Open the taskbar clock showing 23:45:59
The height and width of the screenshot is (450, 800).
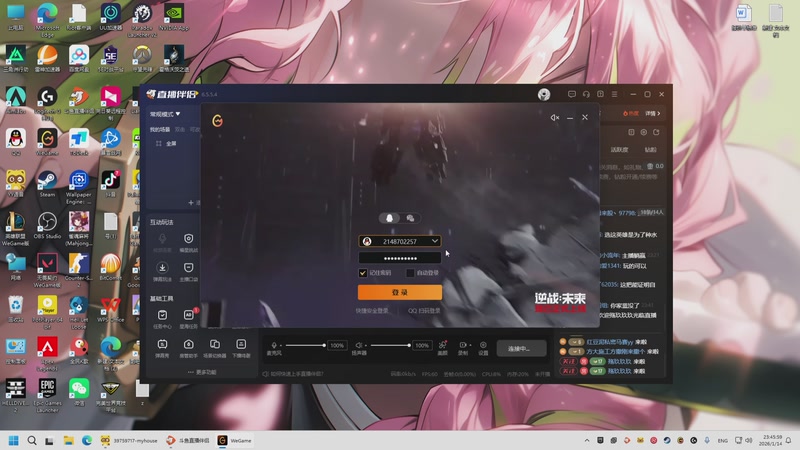pyautogui.click(x=770, y=440)
